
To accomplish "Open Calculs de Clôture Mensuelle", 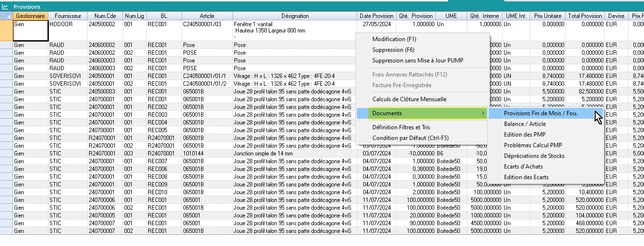I will [409, 99].
